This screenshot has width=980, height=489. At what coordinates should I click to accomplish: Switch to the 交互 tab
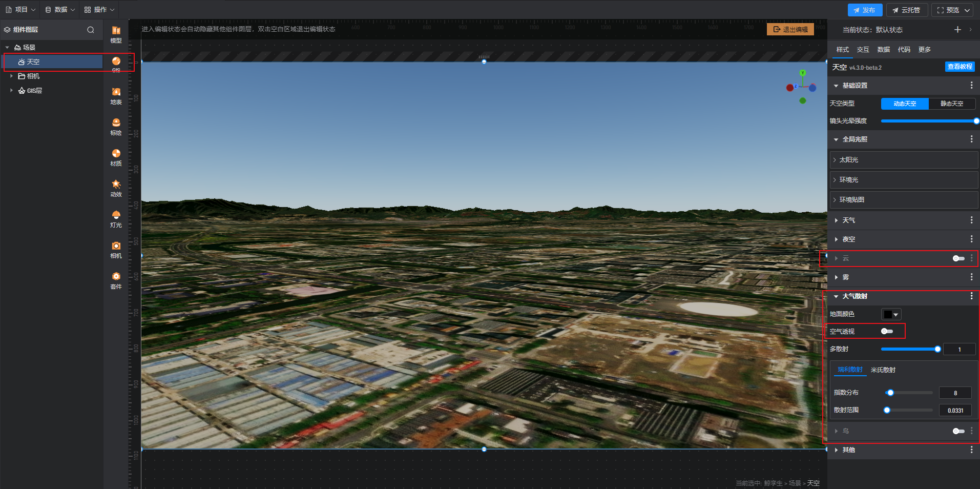coord(863,50)
